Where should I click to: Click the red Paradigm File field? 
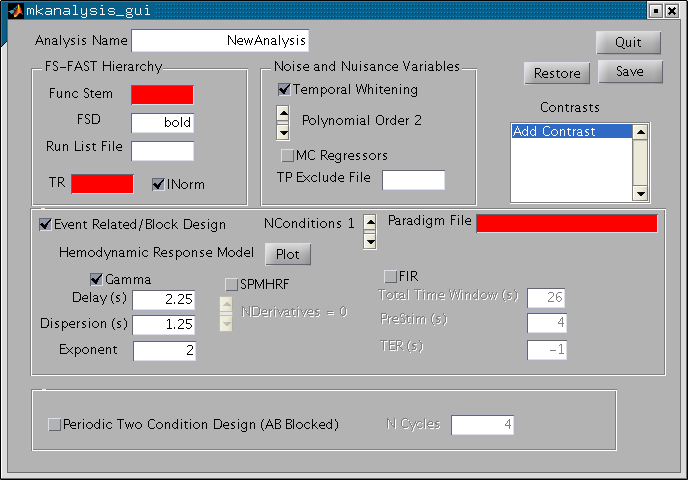(566, 223)
